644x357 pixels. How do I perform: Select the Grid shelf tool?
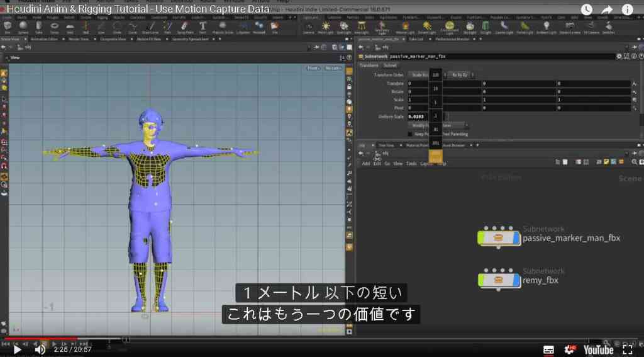tap(70, 28)
